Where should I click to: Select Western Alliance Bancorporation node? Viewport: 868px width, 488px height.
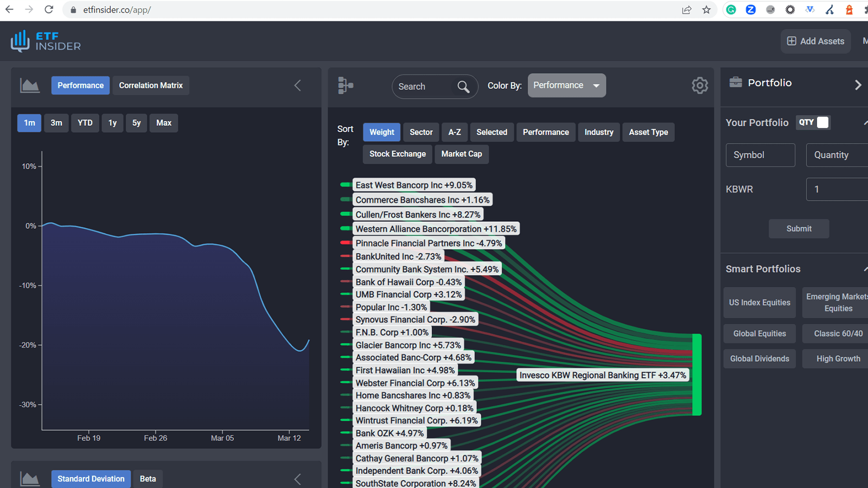pos(436,229)
